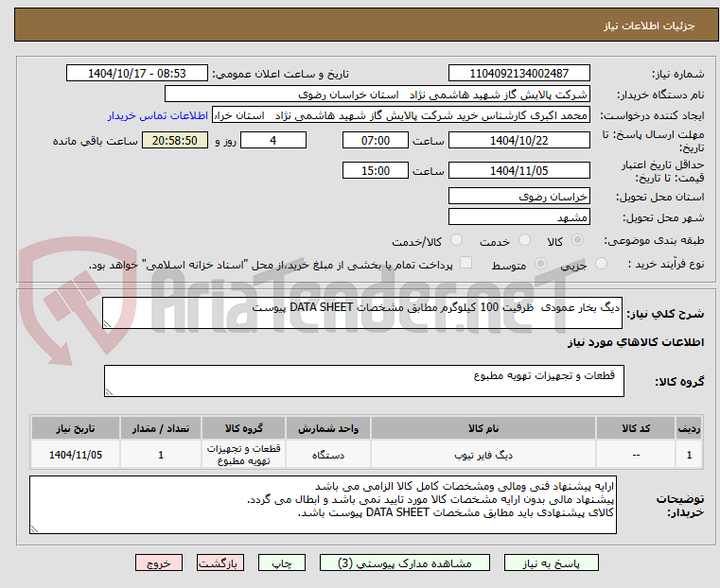
Task: Click the request creator field محمد اکبری
Action: click(x=401, y=115)
